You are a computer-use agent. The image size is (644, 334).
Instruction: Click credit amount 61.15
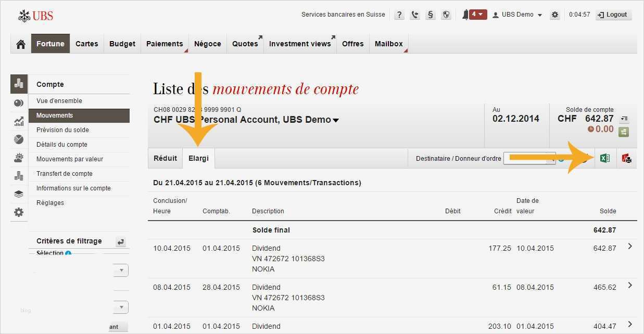502,287
